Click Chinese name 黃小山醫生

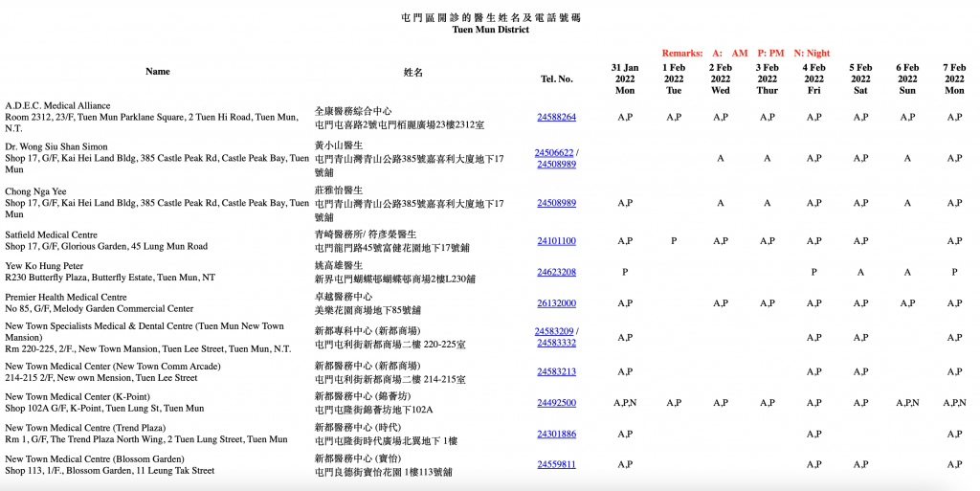(339, 145)
